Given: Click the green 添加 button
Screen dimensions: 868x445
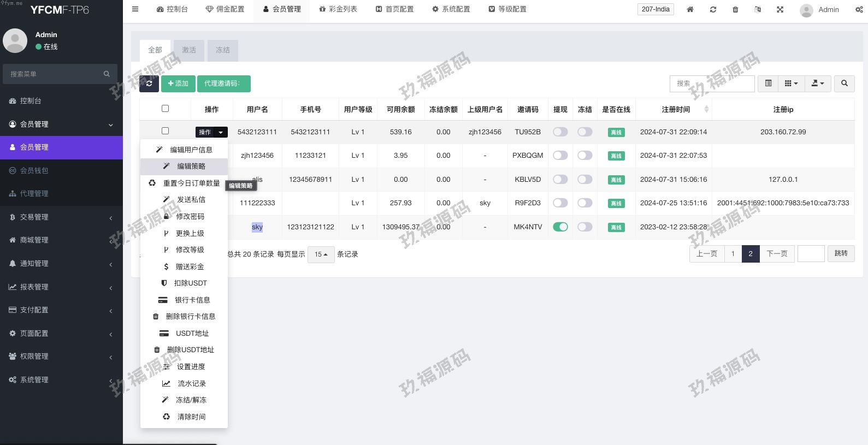Looking at the screenshot, I should point(178,84).
